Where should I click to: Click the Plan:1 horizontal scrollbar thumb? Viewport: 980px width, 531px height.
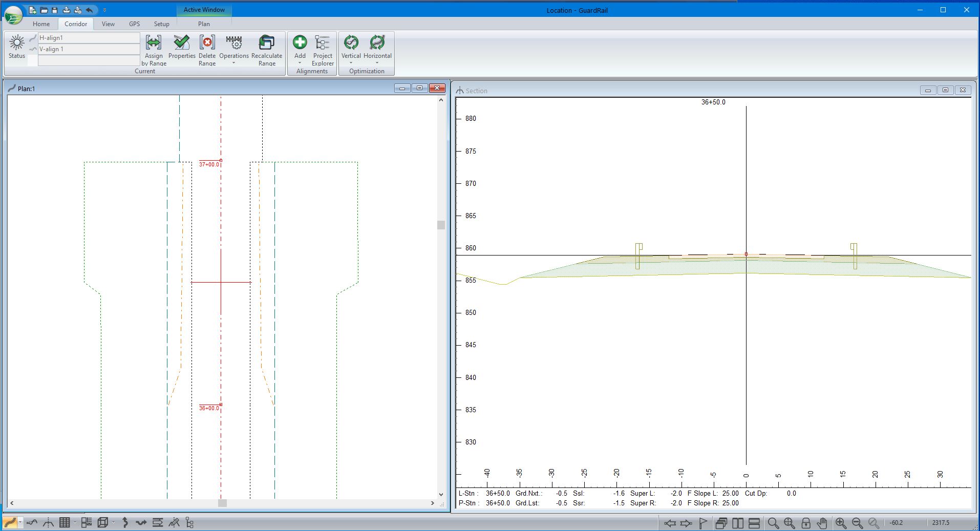pyautogui.click(x=222, y=503)
